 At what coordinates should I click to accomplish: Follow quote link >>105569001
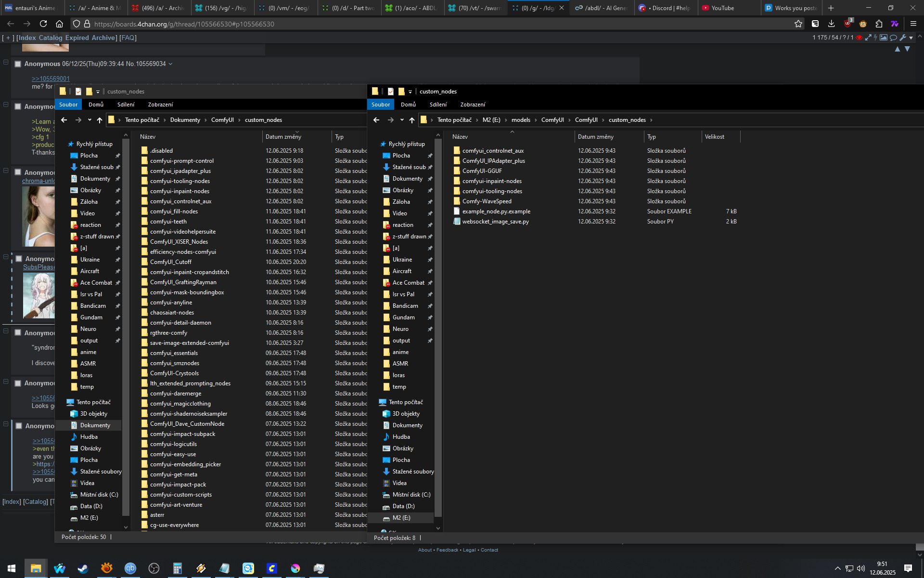(x=51, y=79)
